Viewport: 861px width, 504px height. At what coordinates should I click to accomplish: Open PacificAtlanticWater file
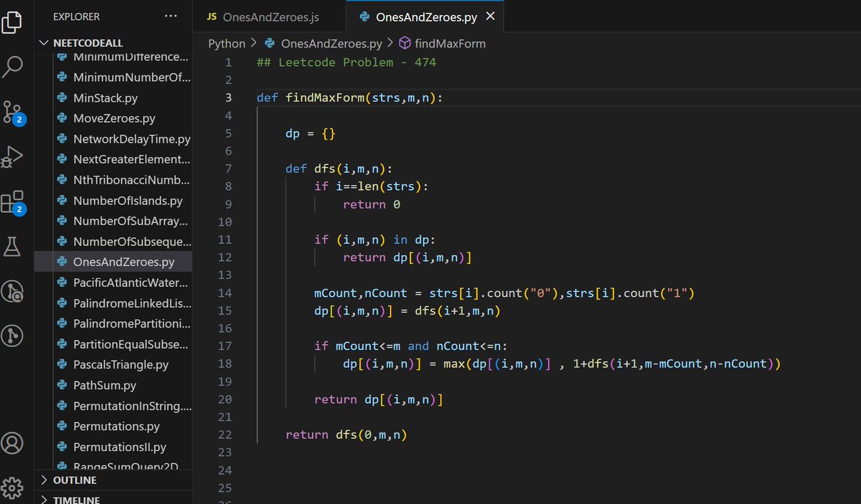click(x=131, y=282)
